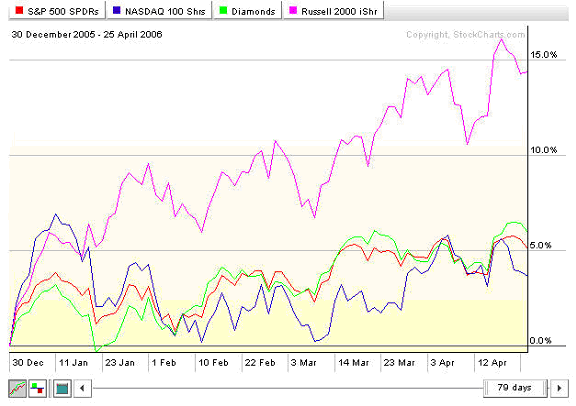Image resolution: width=576 pixels, height=406 pixels.
Task: Open the calendar date range icon
Action: click(62, 388)
